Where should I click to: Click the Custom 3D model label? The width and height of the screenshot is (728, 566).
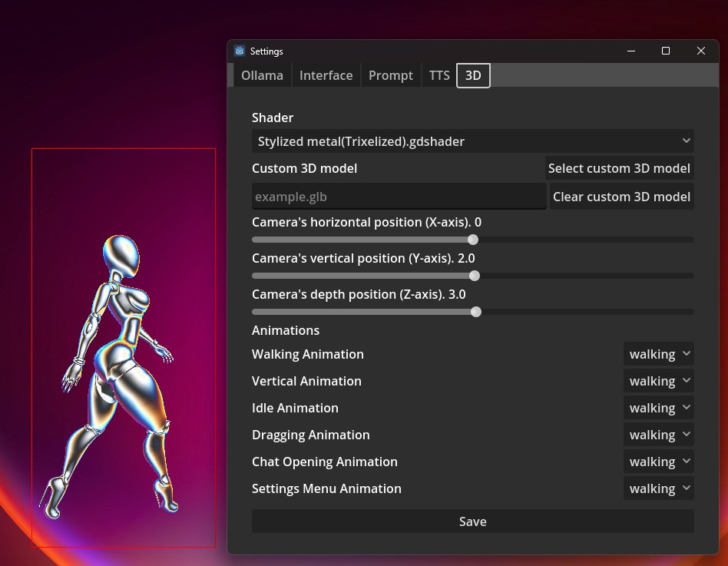coord(304,168)
